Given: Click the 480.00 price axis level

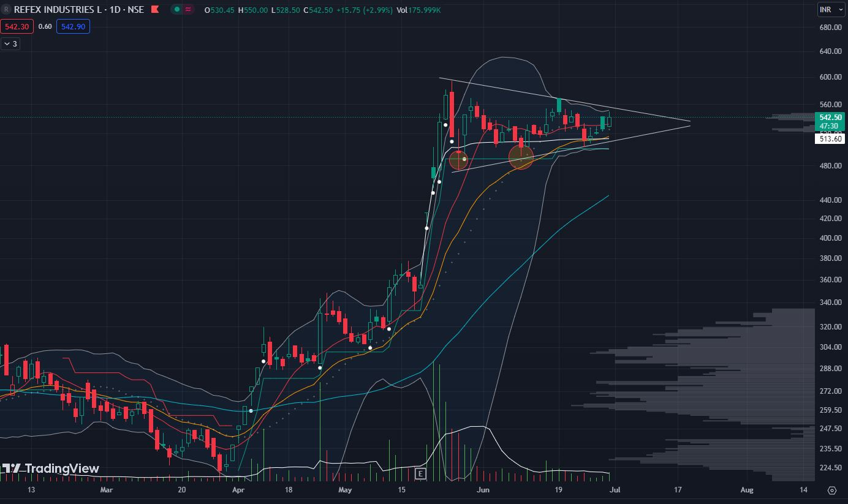Looking at the screenshot, I should pos(831,166).
